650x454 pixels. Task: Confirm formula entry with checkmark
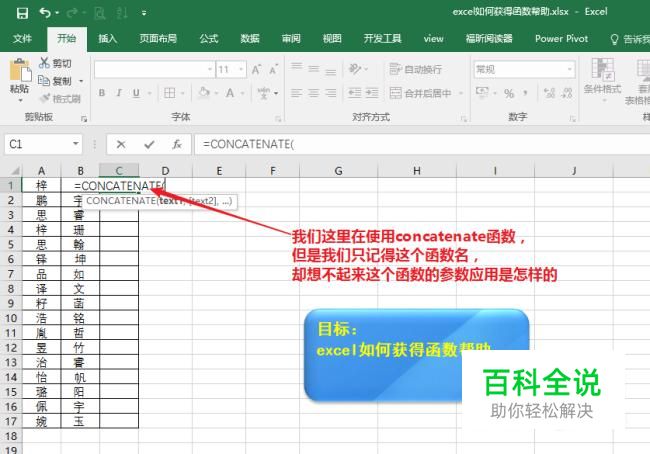[x=149, y=144]
